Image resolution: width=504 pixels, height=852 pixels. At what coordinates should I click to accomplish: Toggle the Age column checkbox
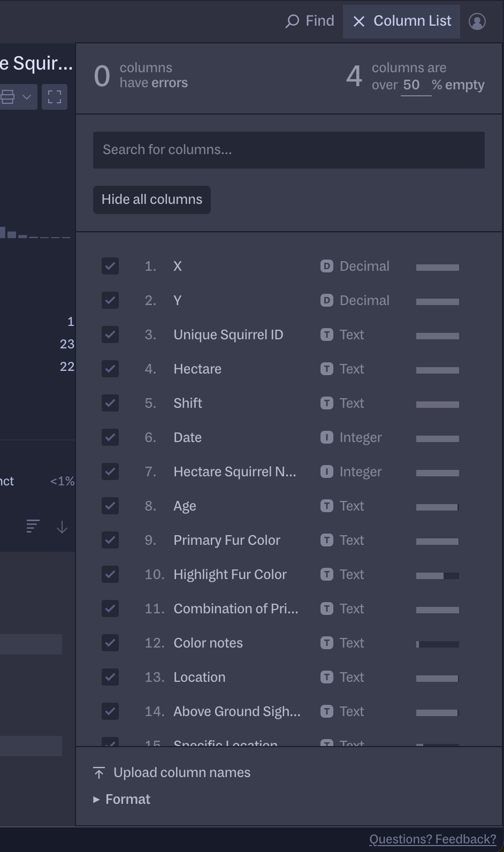[110, 506]
